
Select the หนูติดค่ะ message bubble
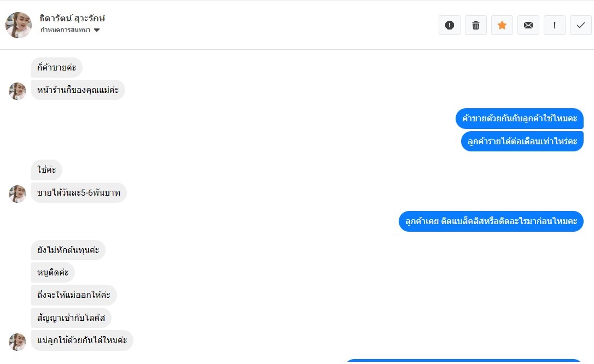click(x=53, y=273)
